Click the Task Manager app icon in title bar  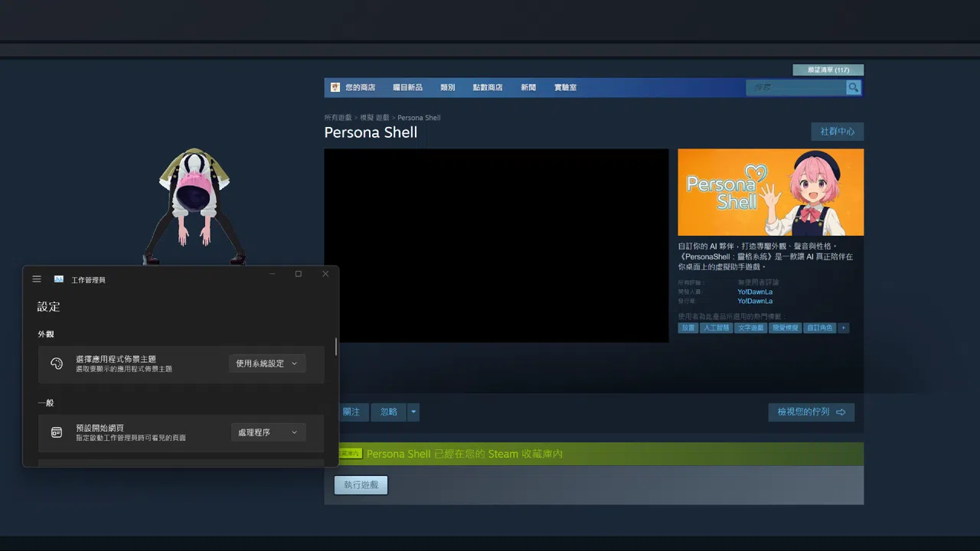(59, 279)
